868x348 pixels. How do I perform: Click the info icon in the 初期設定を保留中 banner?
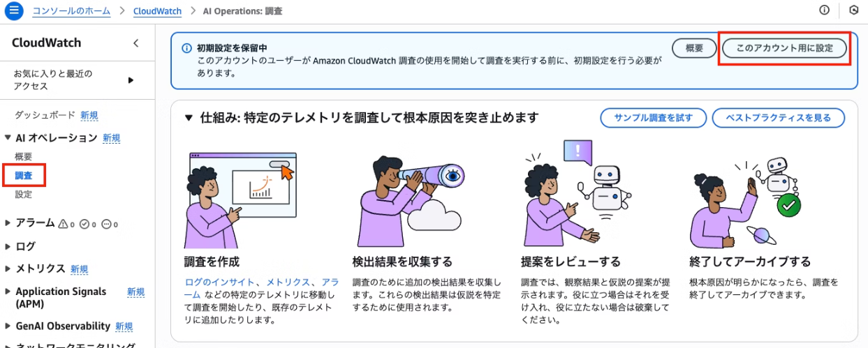(x=186, y=48)
